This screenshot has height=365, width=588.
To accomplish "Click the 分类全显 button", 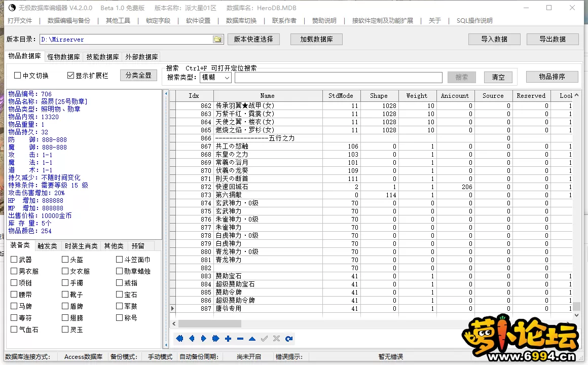I will click(x=138, y=76).
